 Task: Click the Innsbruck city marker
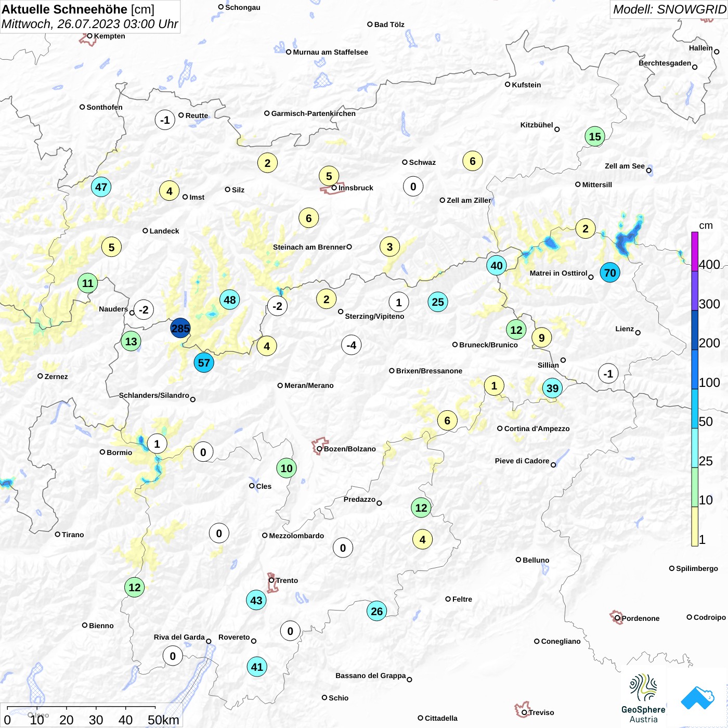[334, 188]
